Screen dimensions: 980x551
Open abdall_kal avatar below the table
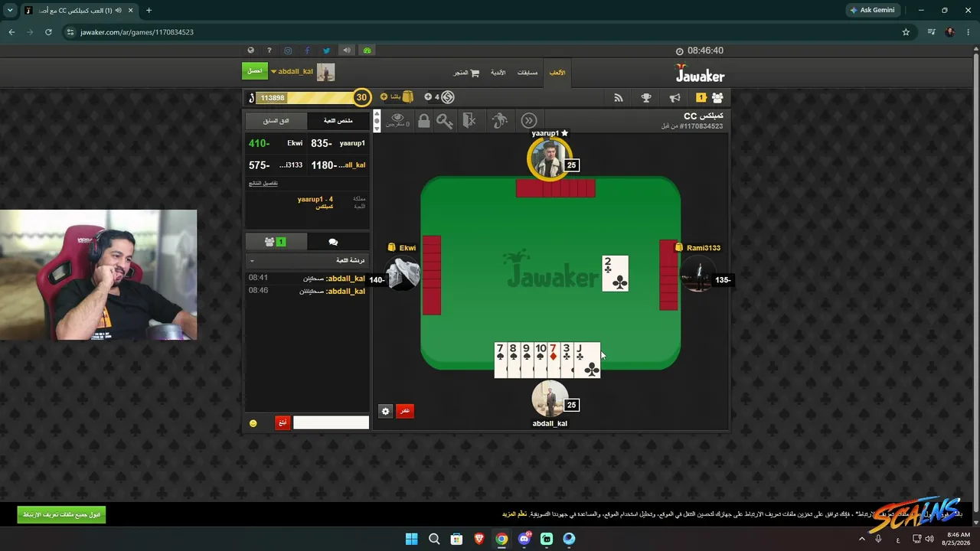coord(550,399)
